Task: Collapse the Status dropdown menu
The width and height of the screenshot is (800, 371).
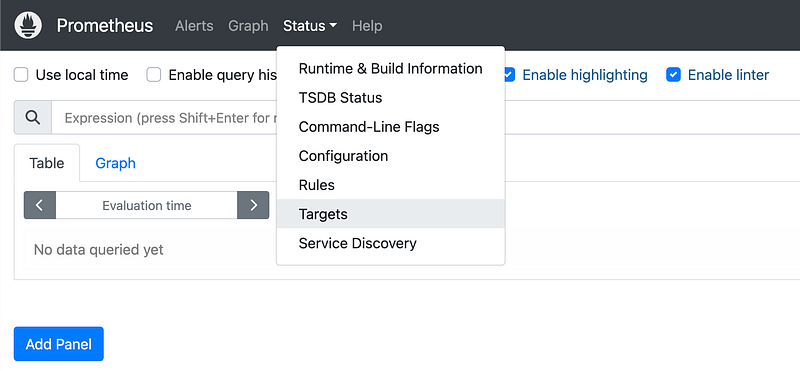Action: point(310,26)
